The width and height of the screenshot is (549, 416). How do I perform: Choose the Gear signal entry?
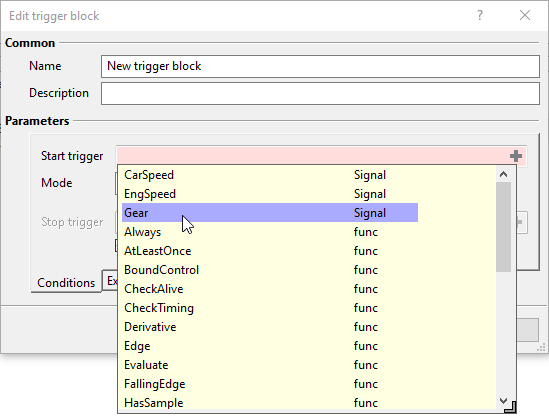pos(270,213)
